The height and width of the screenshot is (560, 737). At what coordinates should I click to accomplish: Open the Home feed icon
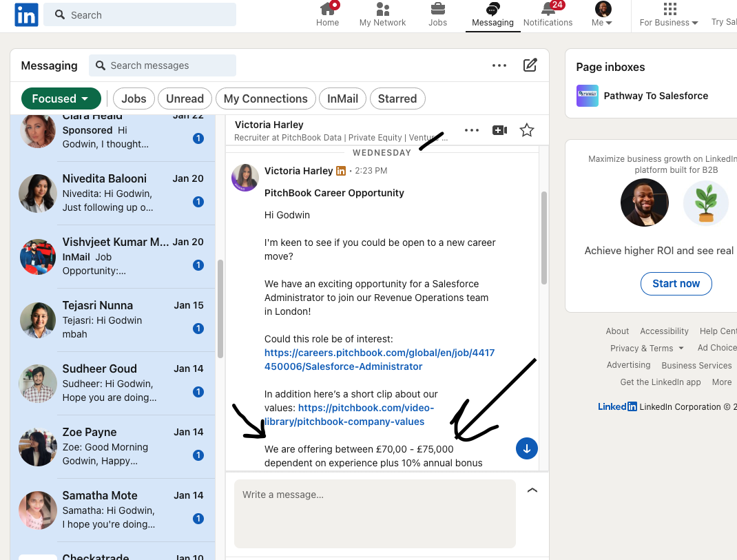tap(327, 10)
